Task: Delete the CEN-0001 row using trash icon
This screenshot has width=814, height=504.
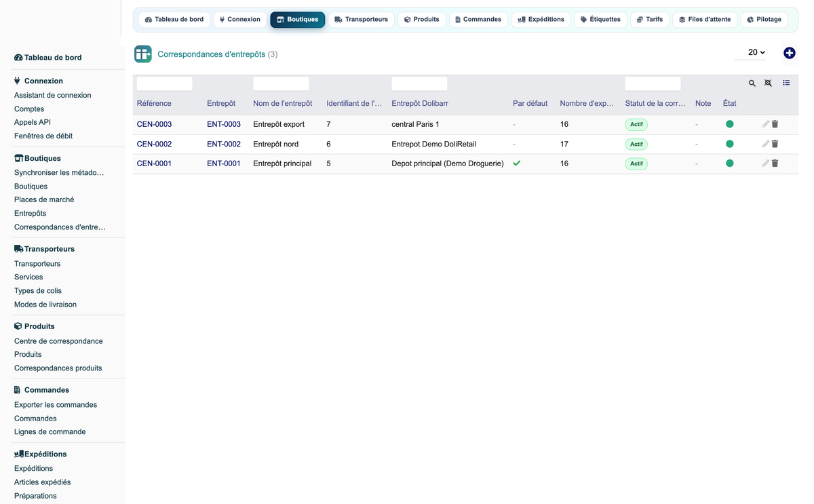Action: (775, 163)
